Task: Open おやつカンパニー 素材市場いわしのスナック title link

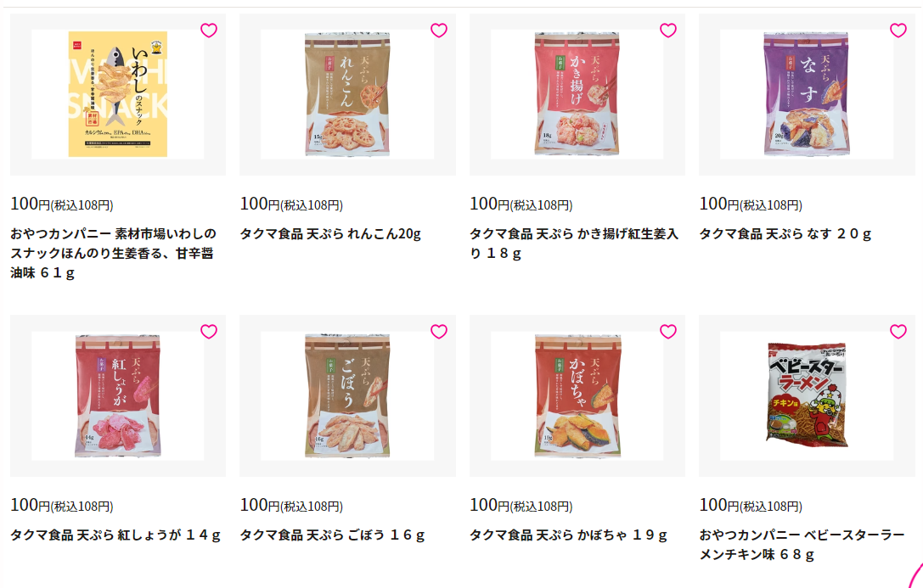Action: (x=113, y=254)
